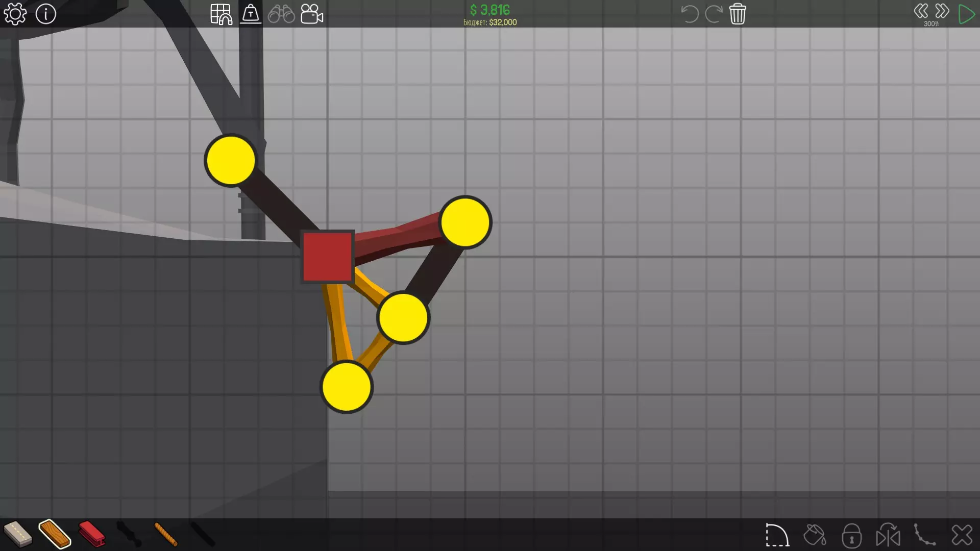Viewport: 980px width, 551px height.
Task: Click the red square anchor joint
Action: tap(328, 257)
